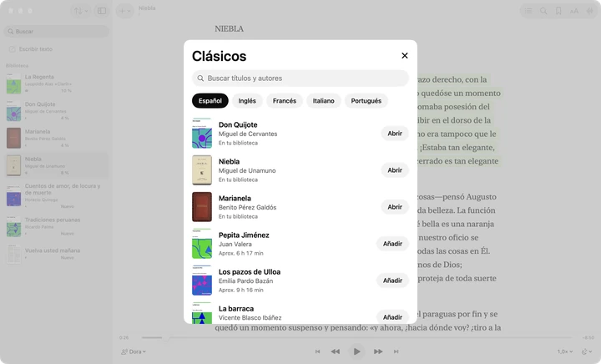Open the table of contents list icon
601x364 pixels.
528,11
